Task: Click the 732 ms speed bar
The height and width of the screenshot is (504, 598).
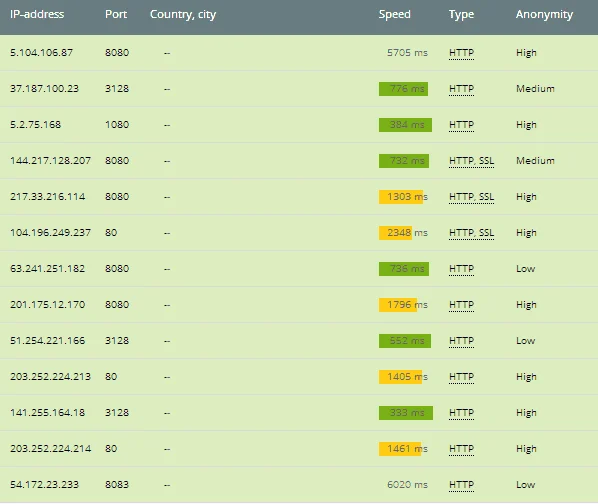Action: [x=403, y=161]
